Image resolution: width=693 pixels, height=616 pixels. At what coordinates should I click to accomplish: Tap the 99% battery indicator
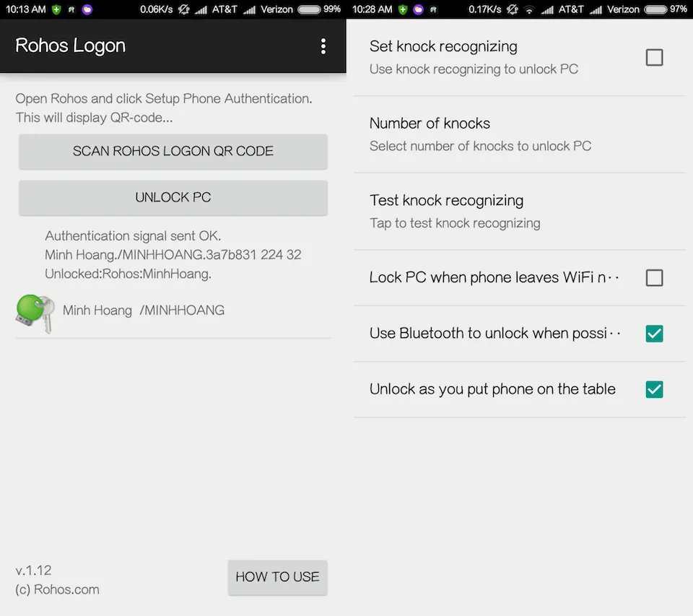point(318,9)
